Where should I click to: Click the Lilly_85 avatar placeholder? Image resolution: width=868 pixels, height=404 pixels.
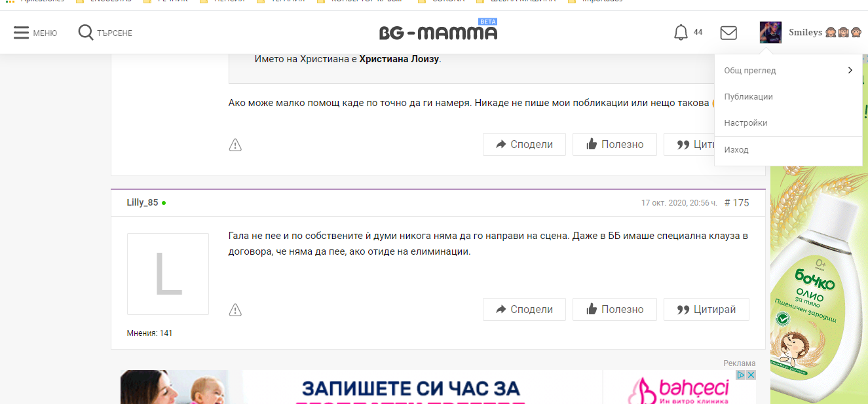[168, 274]
